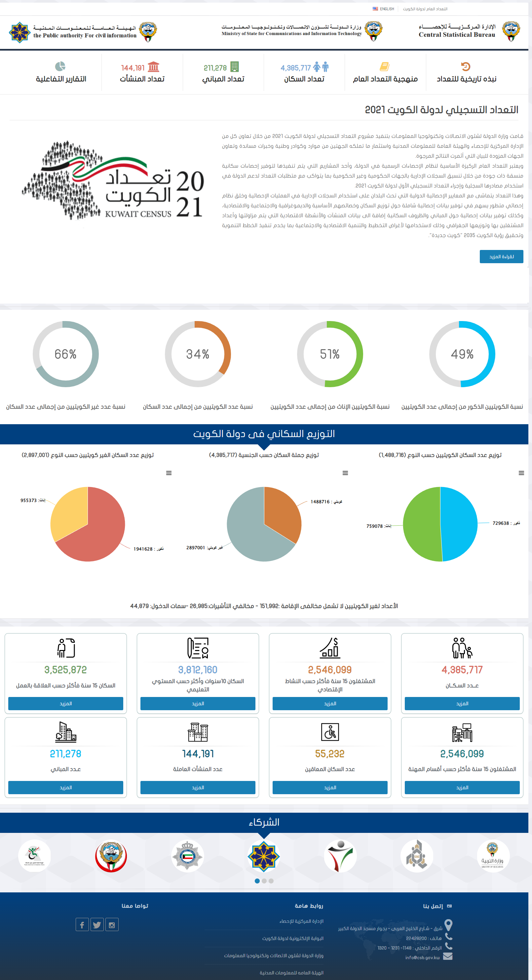Image resolution: width=532 pixels, height=980 pixels.
Task: Select the second partners carousel dot
Action: pyautogui.click(x=264, y=881)
